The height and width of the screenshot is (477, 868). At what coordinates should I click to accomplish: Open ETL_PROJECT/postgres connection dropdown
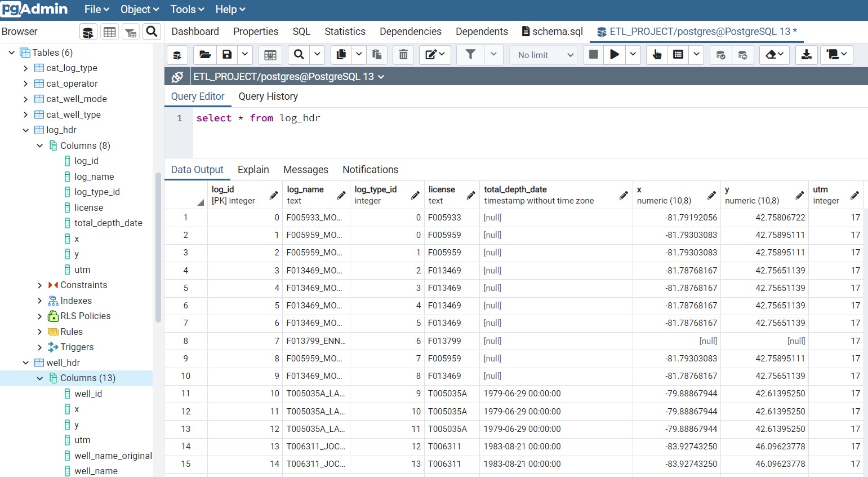[x=289, y=77]
